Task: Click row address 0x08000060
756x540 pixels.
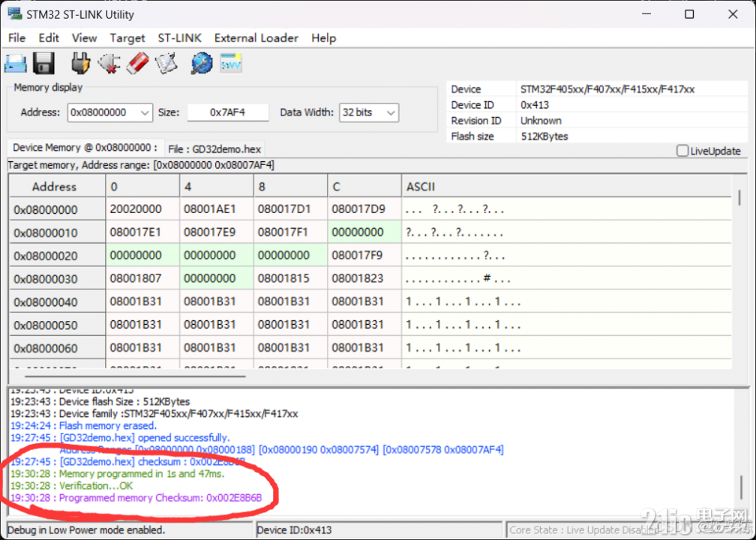Action: 57,348
